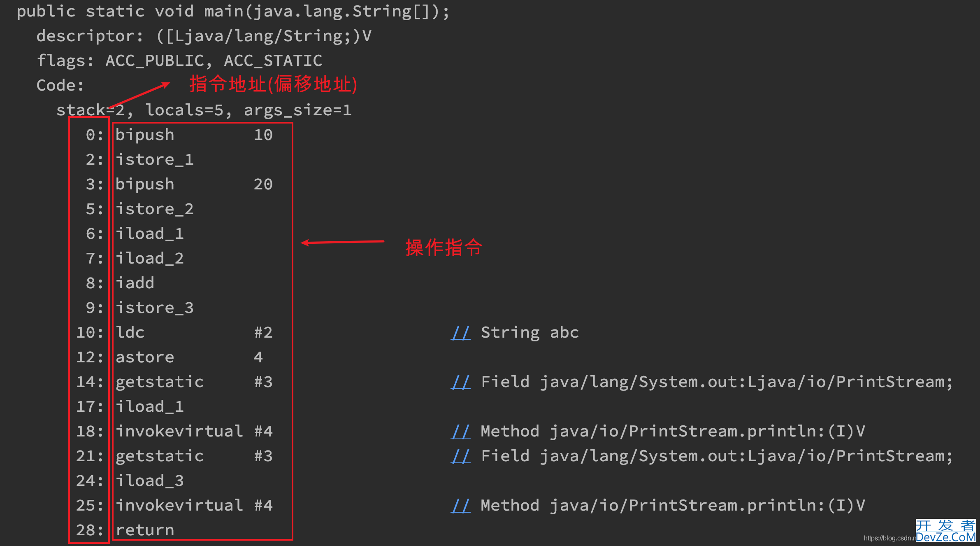Click the "iadd" instruction at offset 8

pos(135,283)
